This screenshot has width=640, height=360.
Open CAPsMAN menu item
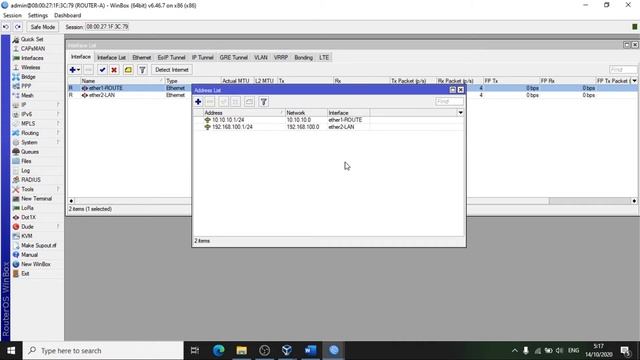tap(33, 49)
